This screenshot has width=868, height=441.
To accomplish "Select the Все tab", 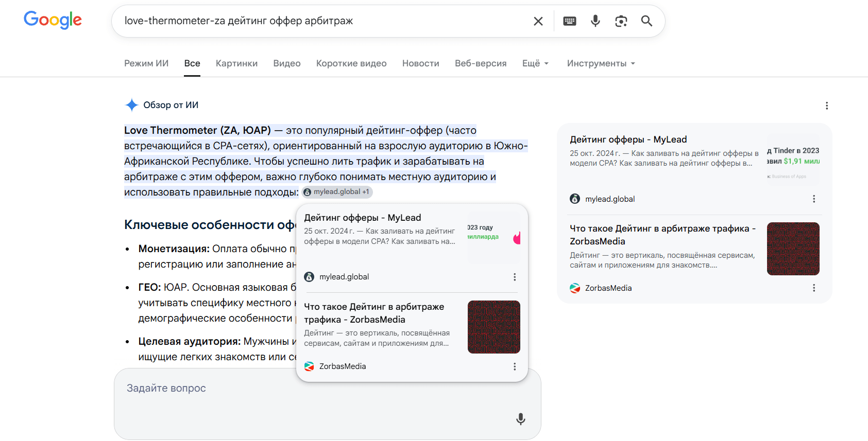I will tap(192, 63).
